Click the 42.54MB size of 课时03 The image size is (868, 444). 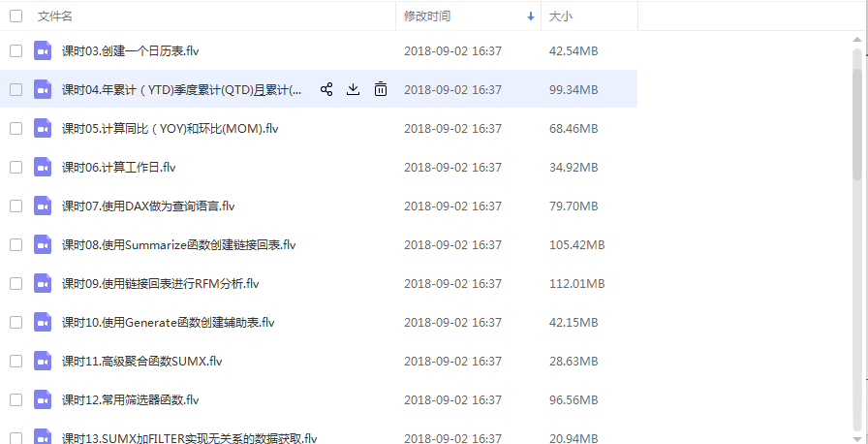pyautogui.click(x=573, y=51)
